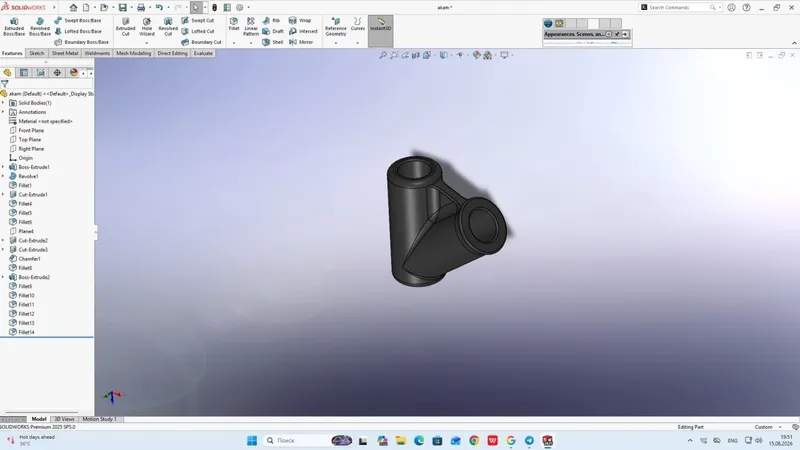Viewport: 800px width, 450px height.
Task: Choose Swept Boss/Base
Action: point(78,20)
